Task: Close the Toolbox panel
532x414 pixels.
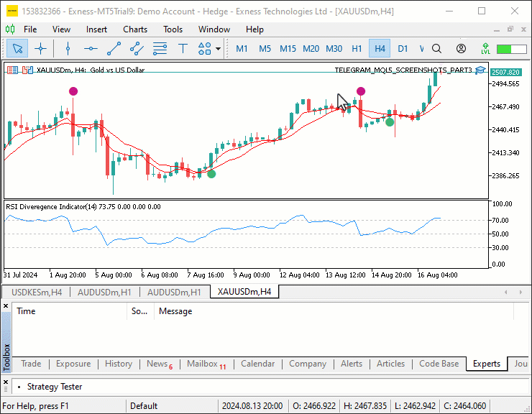Action: (6, 305)
